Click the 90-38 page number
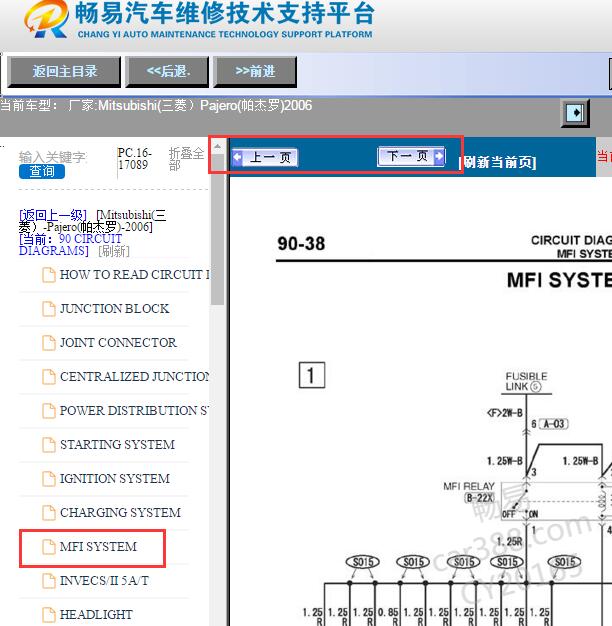 point(301,244)
